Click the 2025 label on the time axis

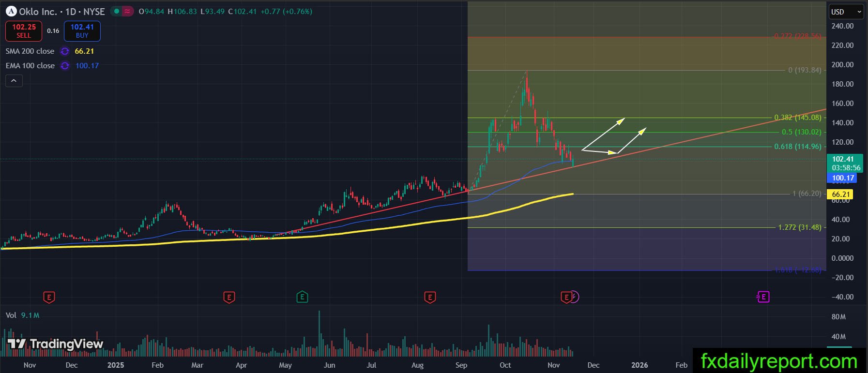tap(116, 365)
